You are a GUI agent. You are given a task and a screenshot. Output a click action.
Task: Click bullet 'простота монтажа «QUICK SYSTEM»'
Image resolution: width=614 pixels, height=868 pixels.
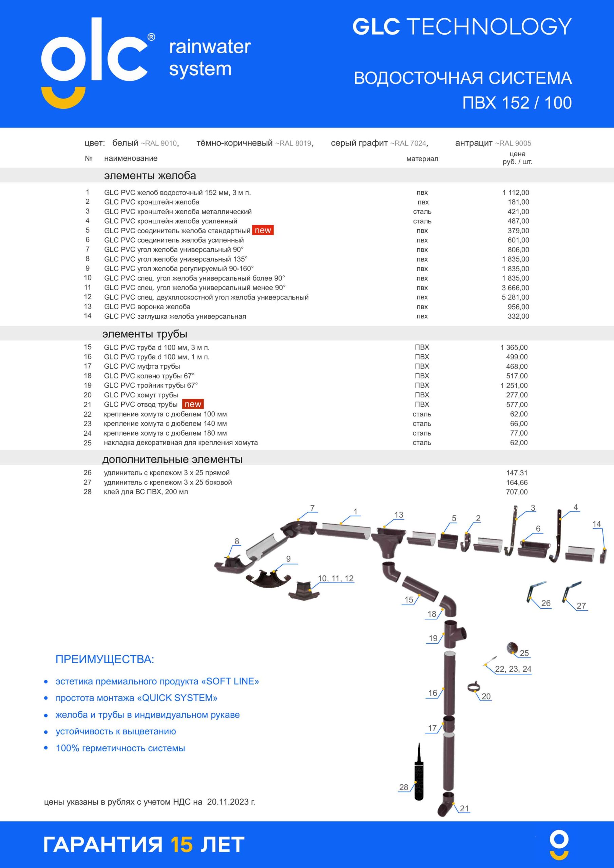137,698
